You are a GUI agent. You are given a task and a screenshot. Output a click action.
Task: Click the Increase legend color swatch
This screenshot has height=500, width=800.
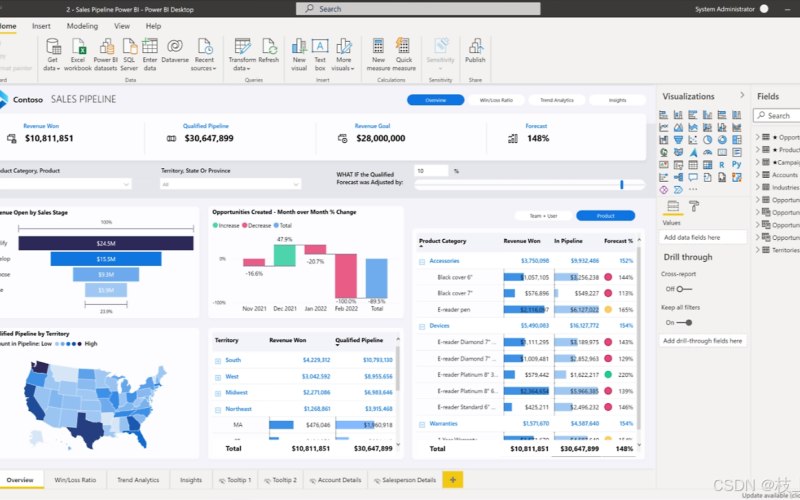(x=215, y=226)
